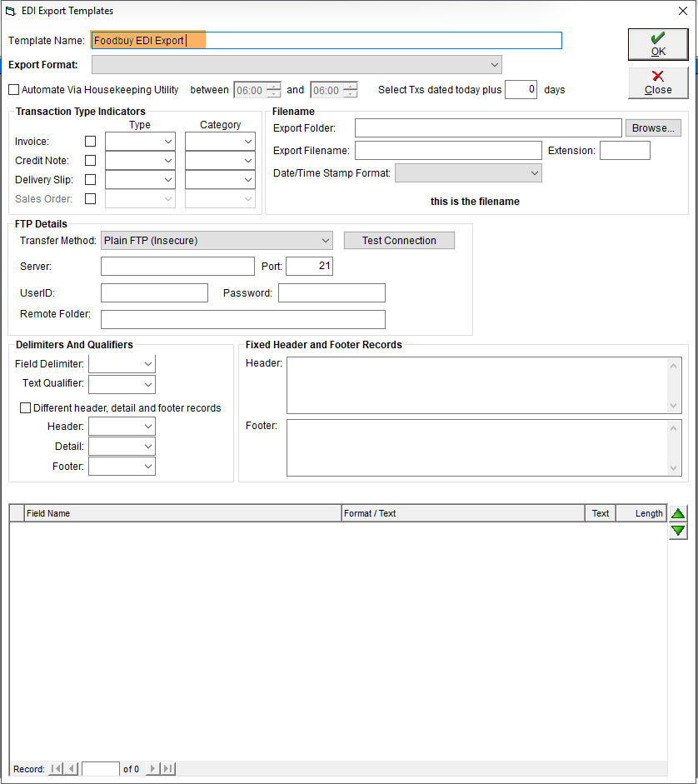
Task: Click the Browse... button for export folder
Action: (x=653, y=128)
